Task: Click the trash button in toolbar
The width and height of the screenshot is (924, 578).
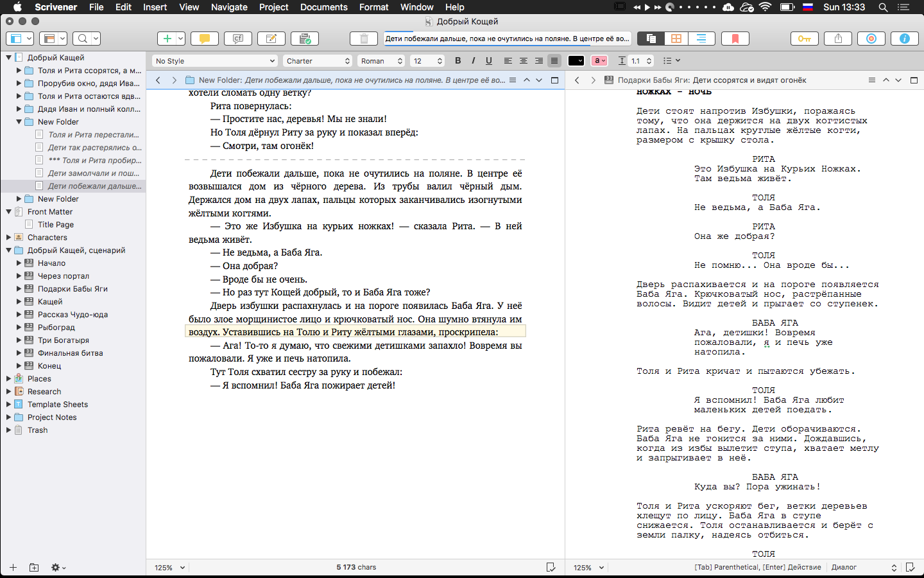Action: [x=363, y=39]
